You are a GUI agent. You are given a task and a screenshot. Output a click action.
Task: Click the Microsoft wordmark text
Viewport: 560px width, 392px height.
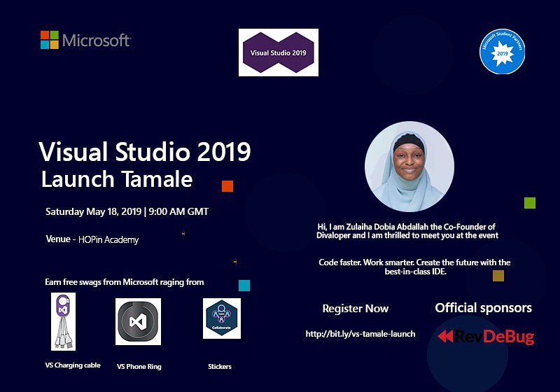(x=97, y=41)
